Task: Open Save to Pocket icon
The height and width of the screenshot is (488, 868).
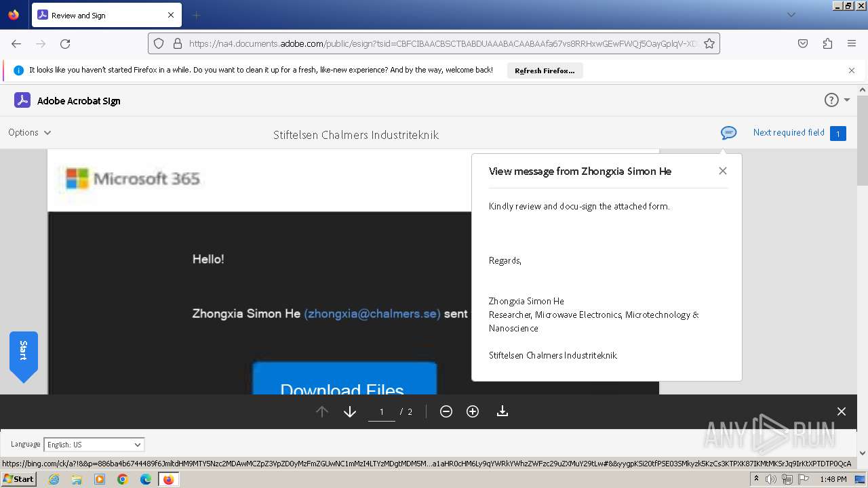Action: tap(803, 43)
